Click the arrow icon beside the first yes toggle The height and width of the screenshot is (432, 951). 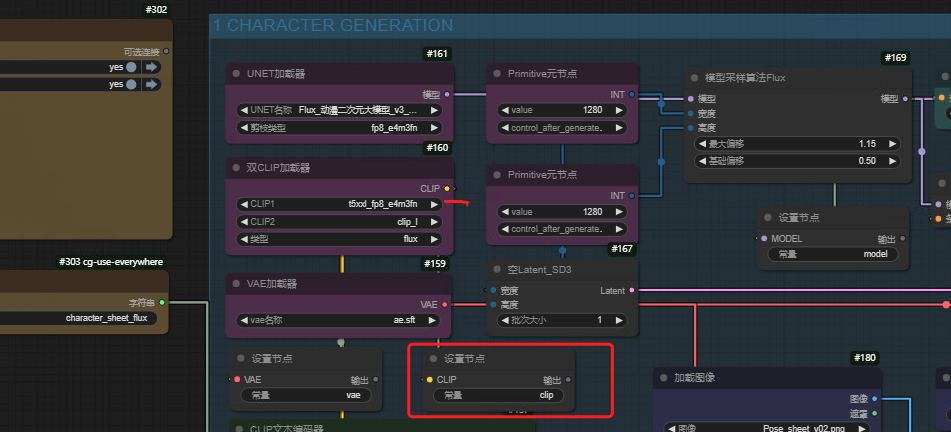click(x=152, y=67)
